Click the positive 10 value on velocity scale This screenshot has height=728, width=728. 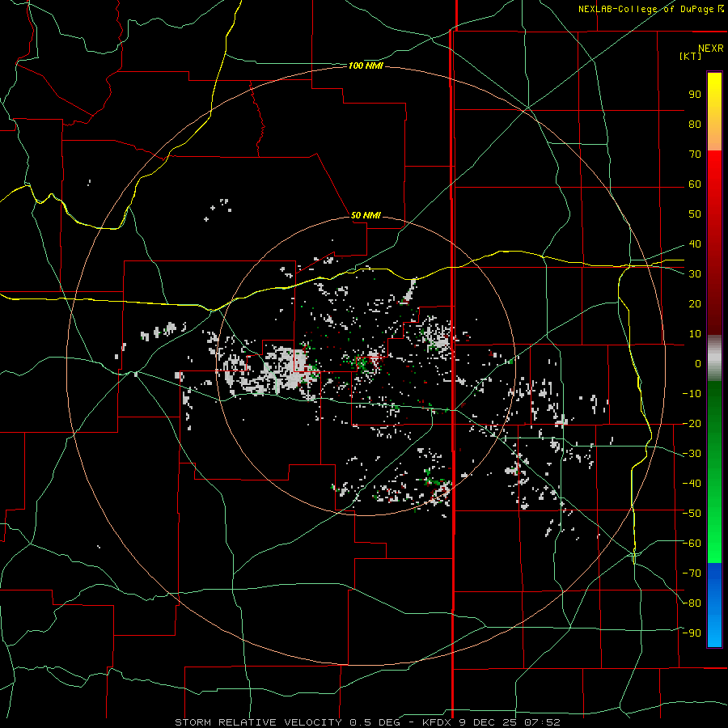695,334
